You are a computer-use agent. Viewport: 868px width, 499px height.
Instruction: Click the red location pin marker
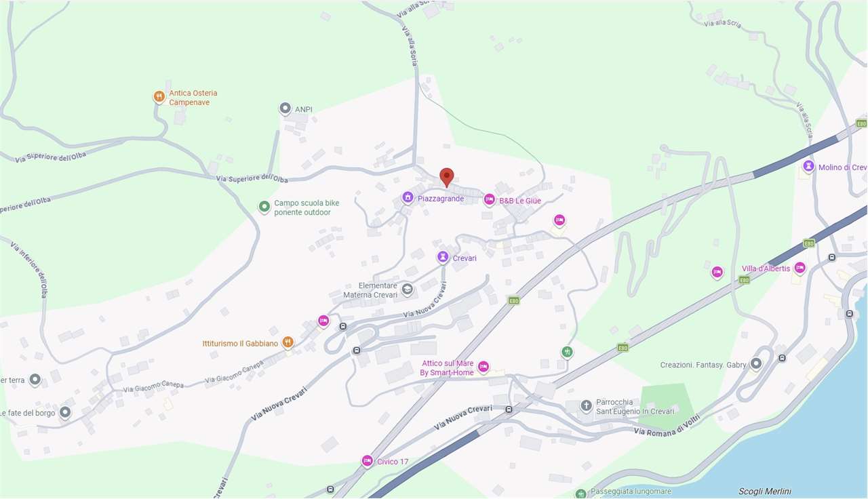click(x=446, y=176)
